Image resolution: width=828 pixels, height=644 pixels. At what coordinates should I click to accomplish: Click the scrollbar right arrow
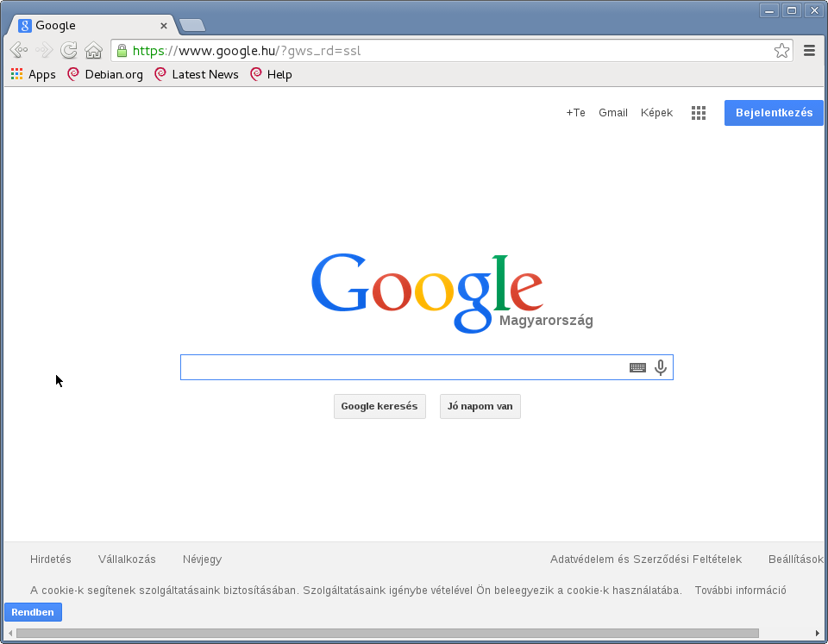click(818, 633)
